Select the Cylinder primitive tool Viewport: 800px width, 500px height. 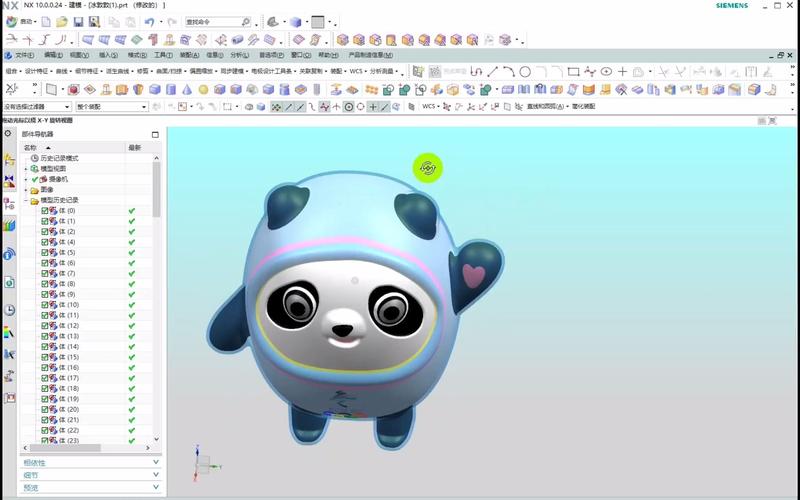coord(171,90)
